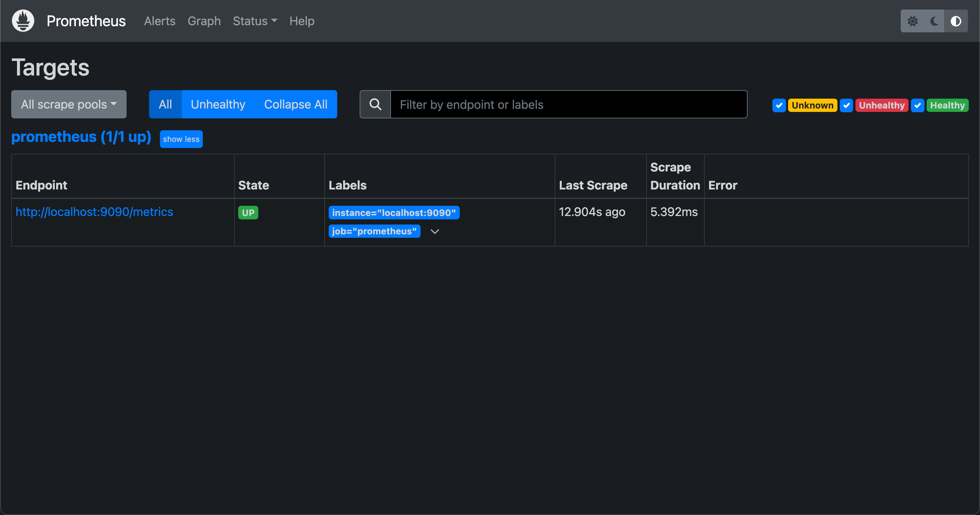Open the prometheus (1/1 up) pool link

[x=81, y=137]
